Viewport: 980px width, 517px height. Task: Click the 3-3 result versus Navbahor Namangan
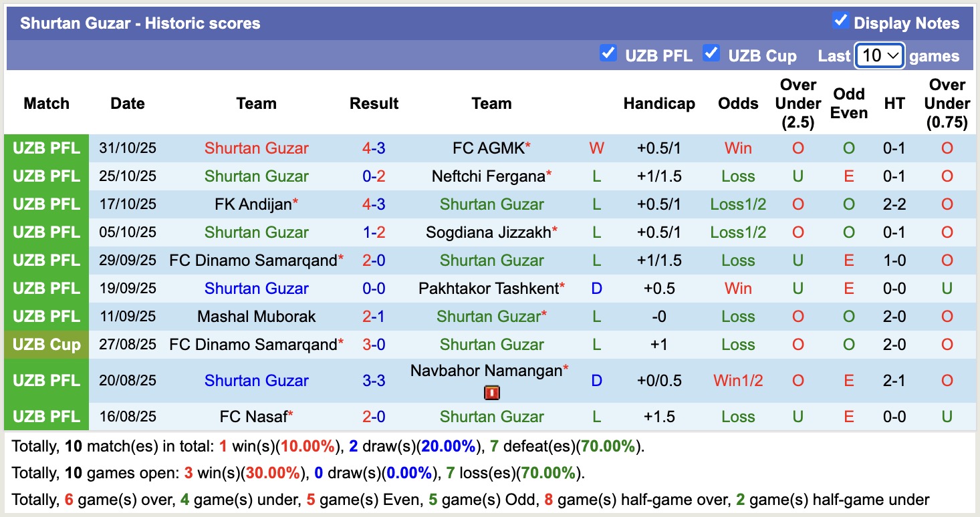pos(374,381)
